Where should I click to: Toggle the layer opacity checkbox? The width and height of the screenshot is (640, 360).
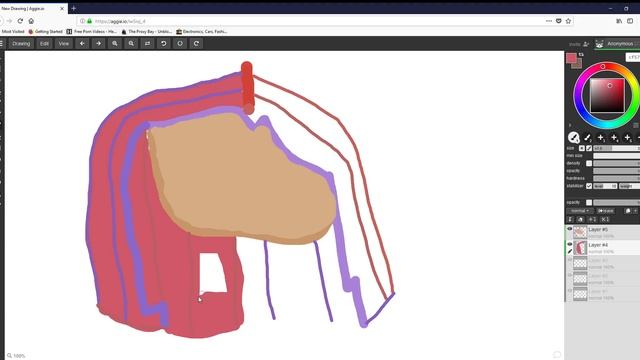tap(589, 202)
